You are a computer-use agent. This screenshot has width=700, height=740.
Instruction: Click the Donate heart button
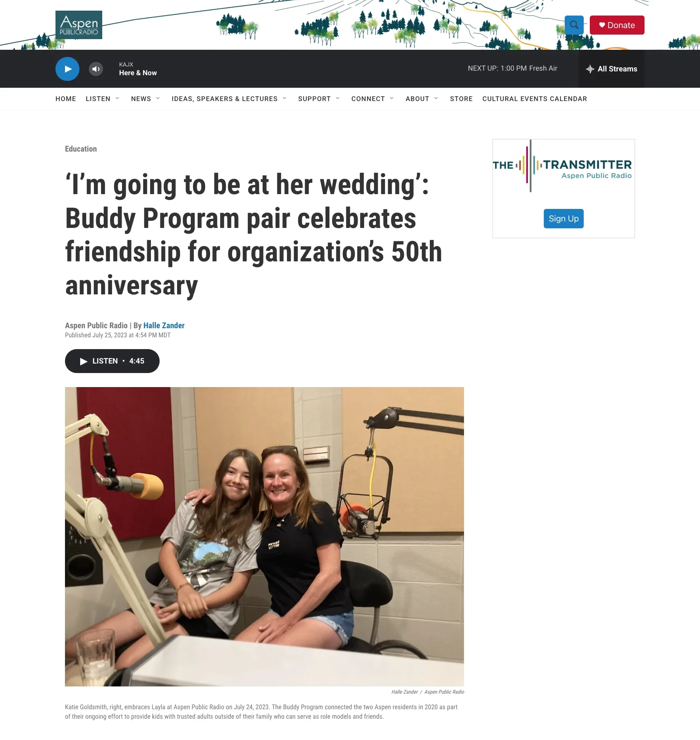pos(617,25)
